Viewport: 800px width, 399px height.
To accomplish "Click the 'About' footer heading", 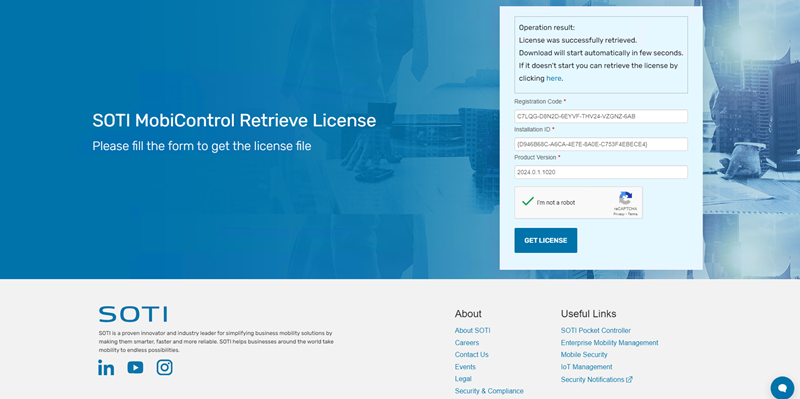I will [468, 314].
